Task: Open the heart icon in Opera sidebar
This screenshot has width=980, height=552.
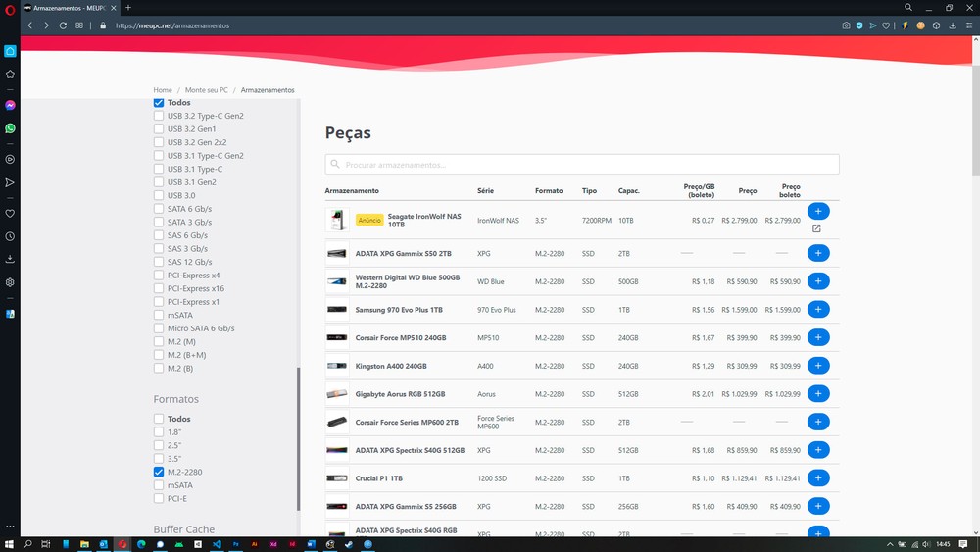Action: click(x=10, y=213)
